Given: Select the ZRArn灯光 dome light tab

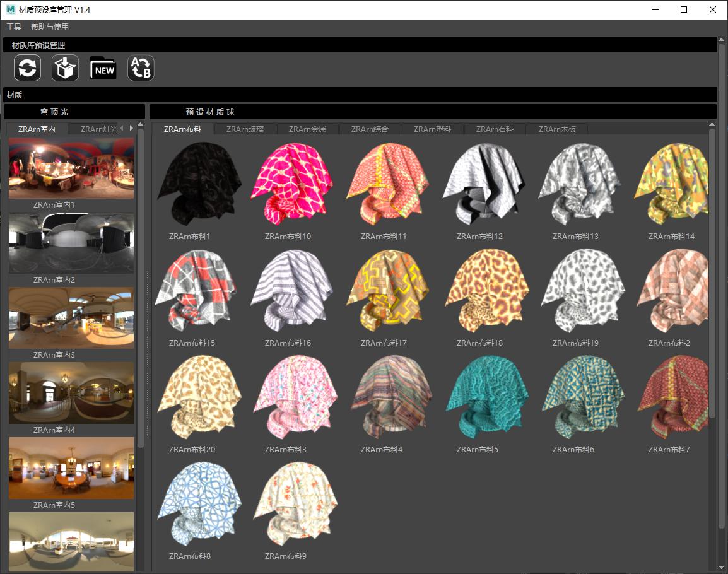Looking at the screenshot, I should 98,129.
